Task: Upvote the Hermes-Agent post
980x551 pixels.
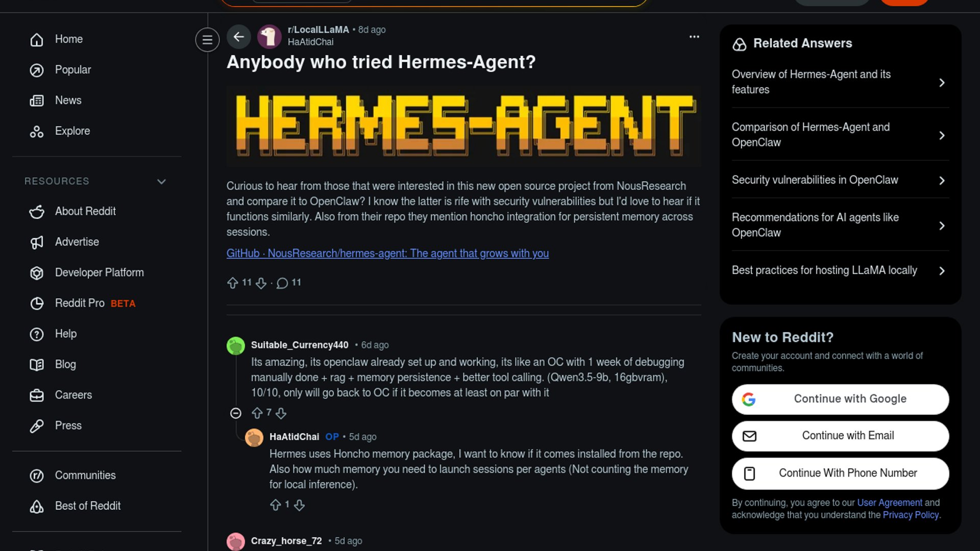Action: [x=233, y=283]
